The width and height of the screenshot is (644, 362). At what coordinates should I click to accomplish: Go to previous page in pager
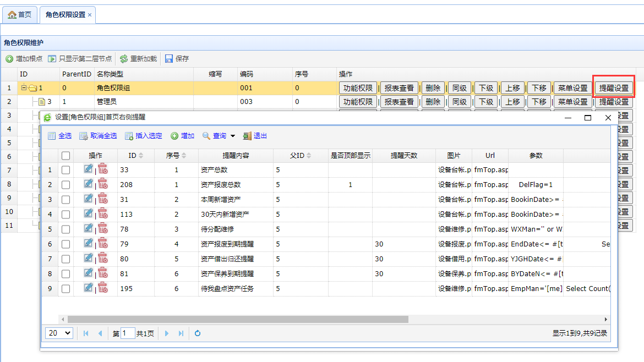pos(100,333)
